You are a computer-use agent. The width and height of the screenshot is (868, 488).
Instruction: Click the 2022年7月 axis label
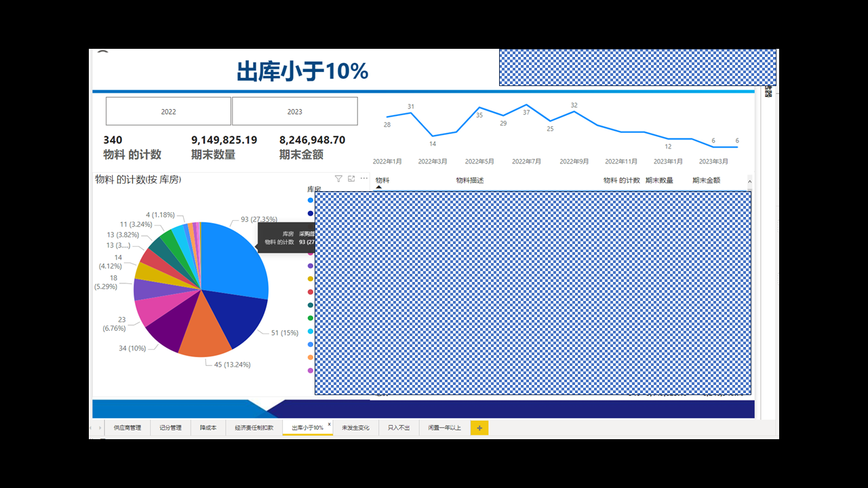pos(526,161)
